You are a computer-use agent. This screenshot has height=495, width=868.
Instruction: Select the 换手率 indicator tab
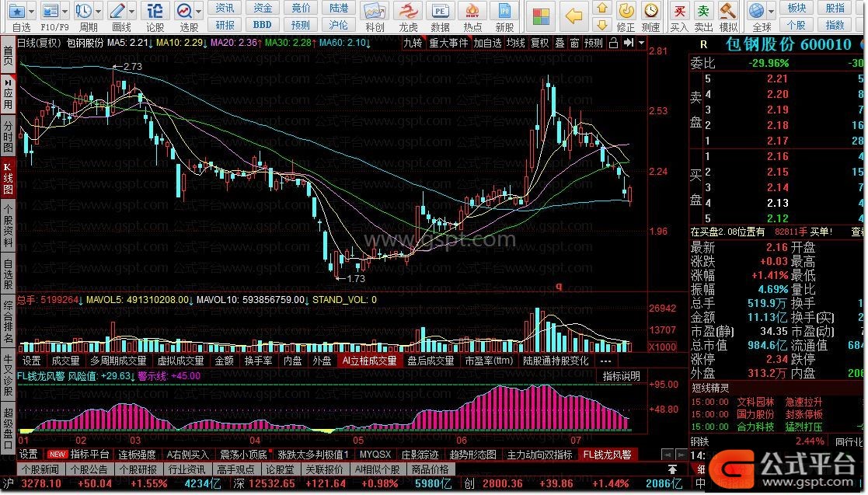[258, 361]
